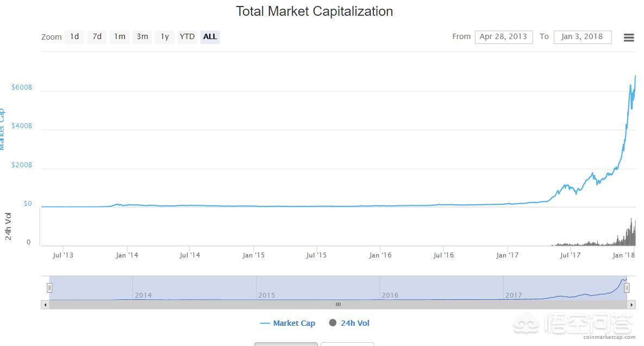This screenshot has width=644, height=346.
Task: Set zoom range to 1d
Action: tap(74, 37)
